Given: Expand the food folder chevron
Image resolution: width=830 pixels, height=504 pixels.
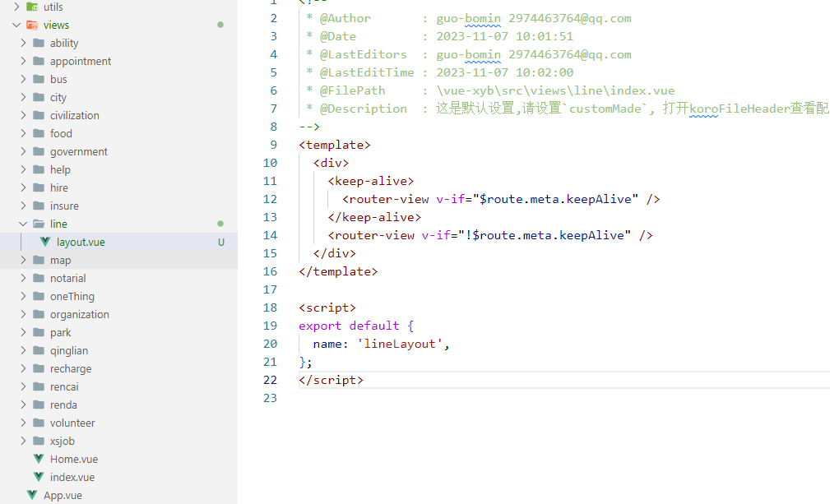Looking at the screenshot, I should click(23, 133).
